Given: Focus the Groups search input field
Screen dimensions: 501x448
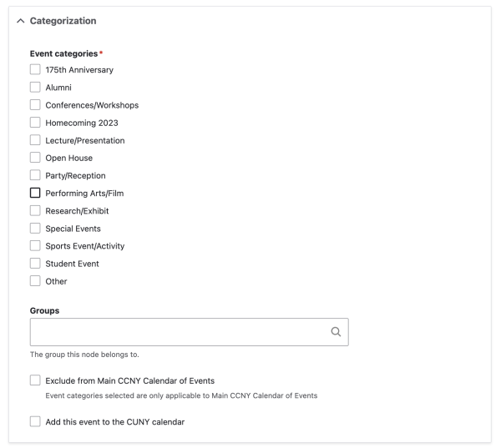Looking at the screenshot, I should point(190,332).
